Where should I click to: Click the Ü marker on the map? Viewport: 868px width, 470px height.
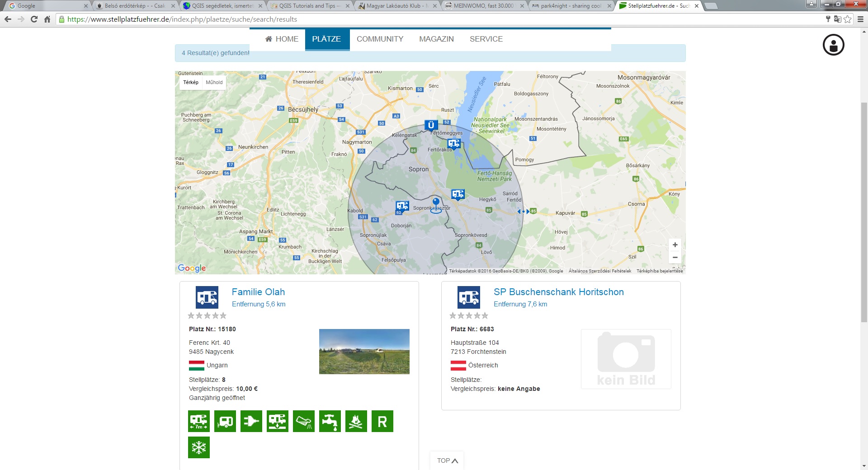[431, 125]
